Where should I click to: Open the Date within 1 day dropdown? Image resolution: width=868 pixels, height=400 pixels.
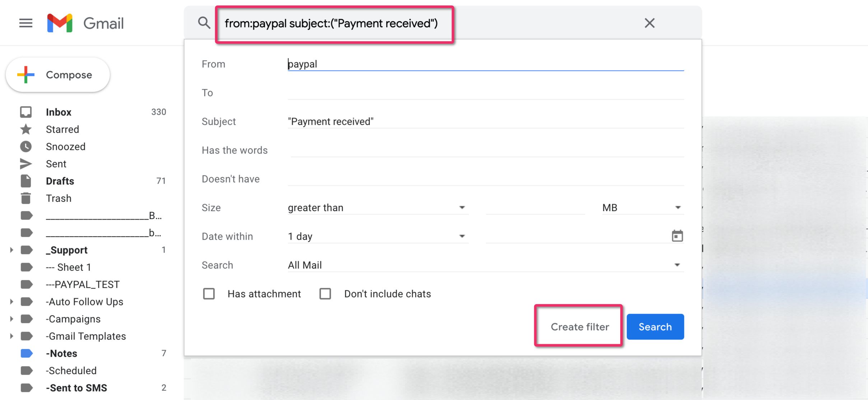[x=378, y=236]
